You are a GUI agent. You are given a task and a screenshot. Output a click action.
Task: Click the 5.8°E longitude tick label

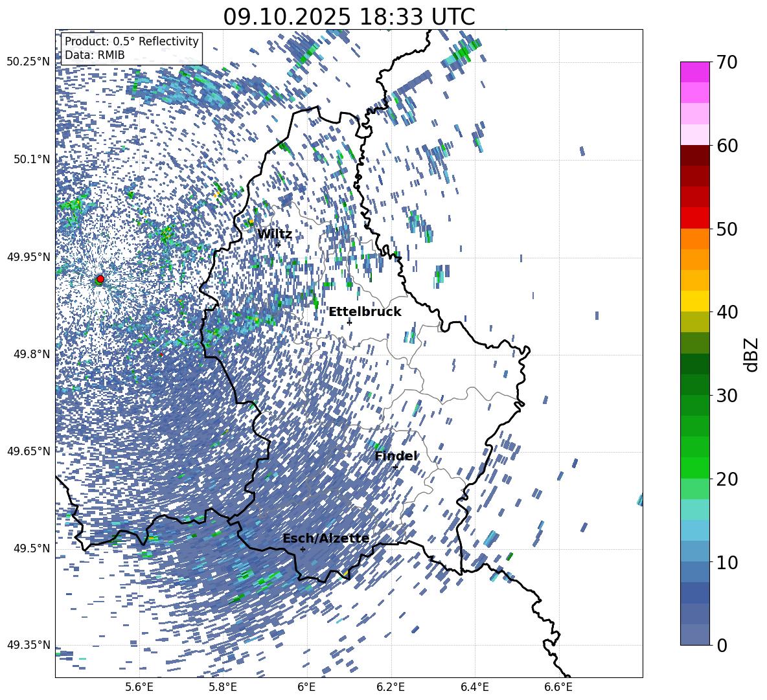pos(223,687)
